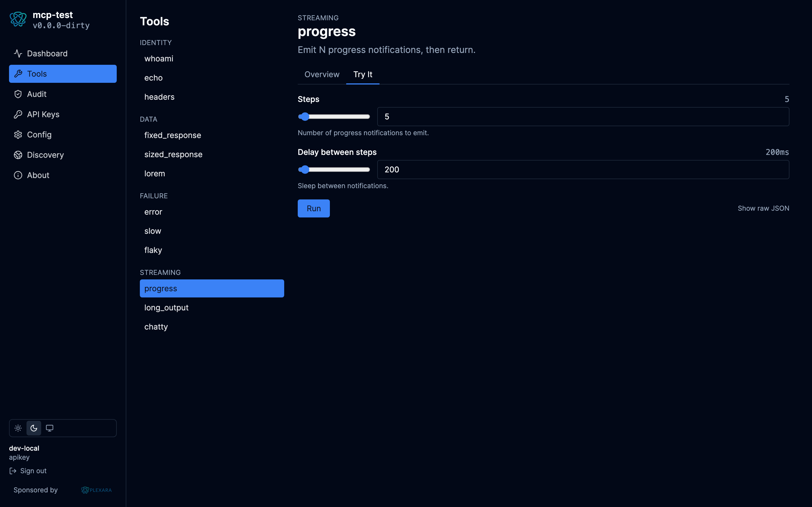The height and width of the screenshot is (507, 812).
Task: Click the wrench icon next to Tools
Action: pyautogui.click(x=18, y=74)
